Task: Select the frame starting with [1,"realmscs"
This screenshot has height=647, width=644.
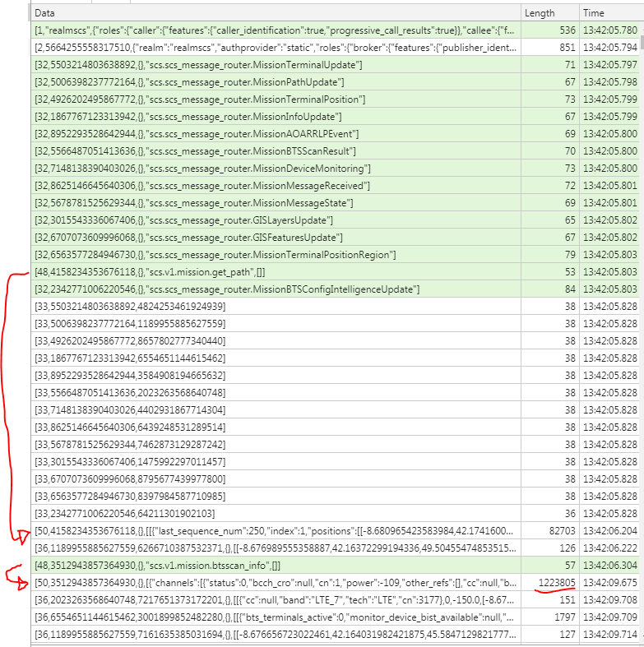Action: pos(335,30)
